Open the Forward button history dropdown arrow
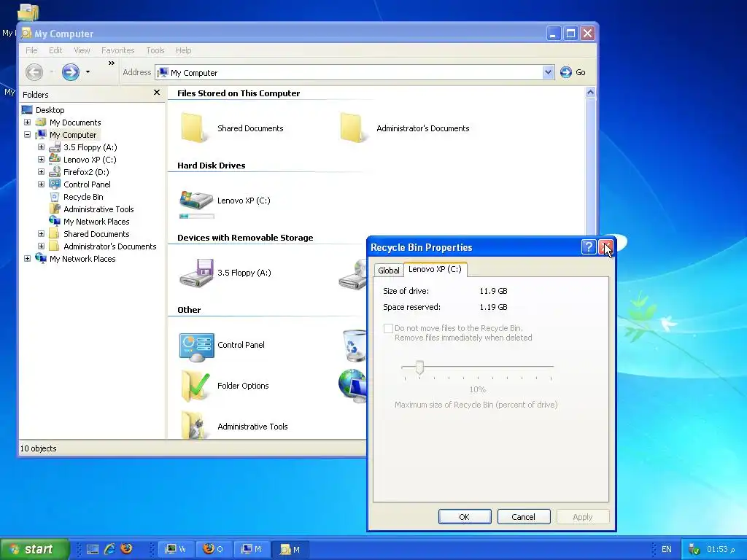Viewport: 747px width, 560px height. tap(88, 72)
